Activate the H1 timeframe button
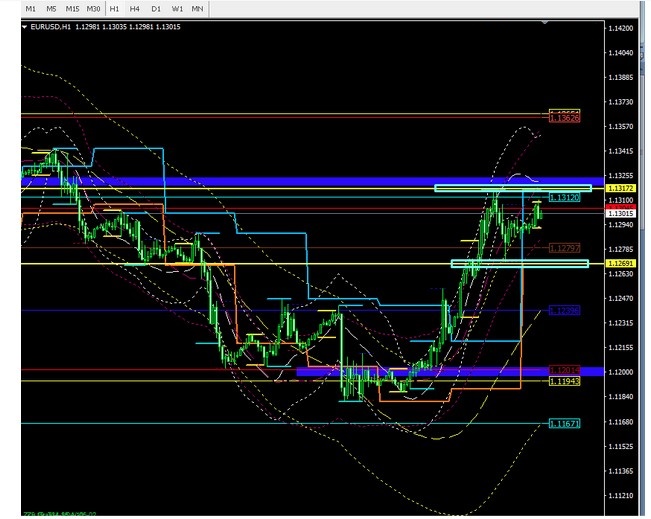The width and height of the screenshot is (651, 519). tap(115, 8)
